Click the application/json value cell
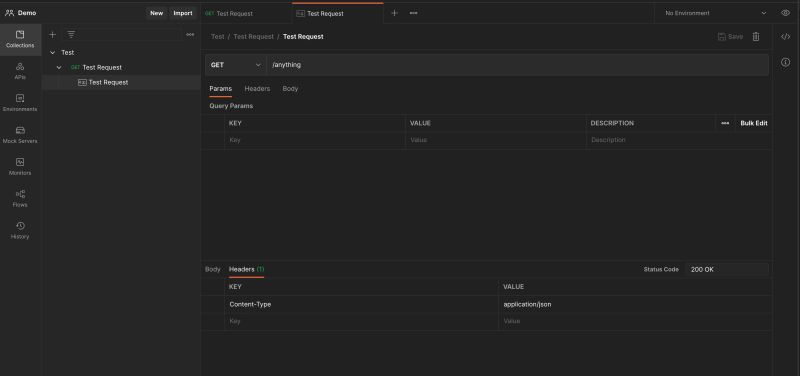The width and height of the screenshot is (800, 376). pos(635,305)
